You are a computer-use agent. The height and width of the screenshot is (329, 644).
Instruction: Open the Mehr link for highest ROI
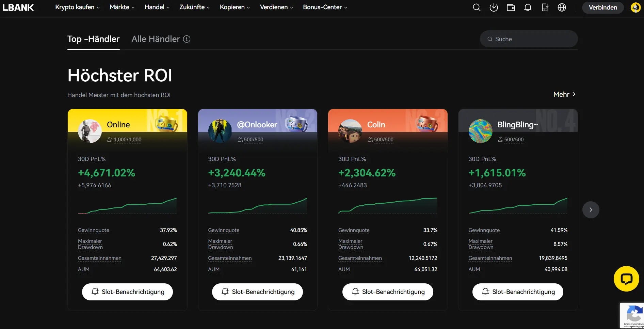[564, 94]
